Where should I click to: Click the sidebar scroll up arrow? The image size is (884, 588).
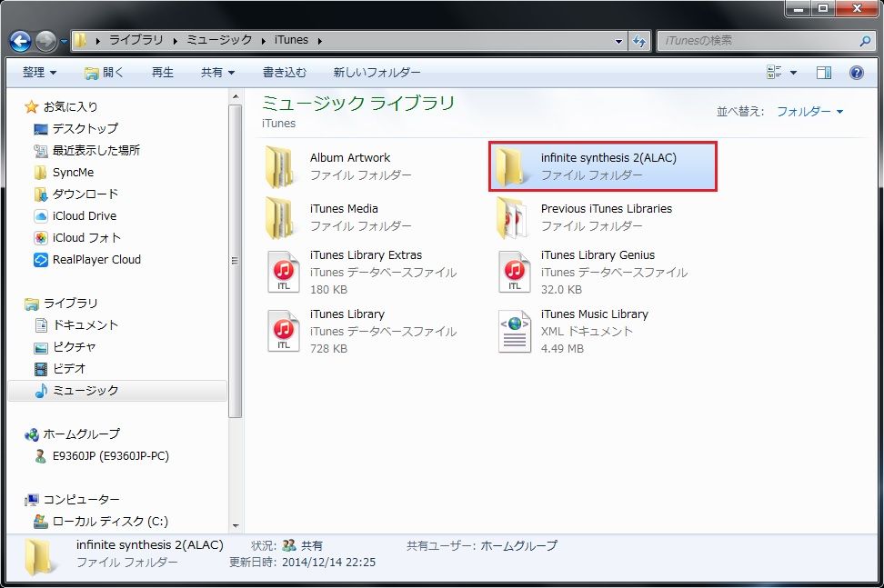[x=235, y=97]
